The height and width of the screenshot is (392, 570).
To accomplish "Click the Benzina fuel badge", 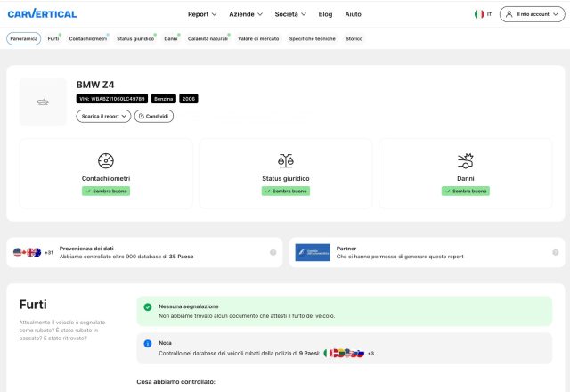I will (x=164, y=99).
